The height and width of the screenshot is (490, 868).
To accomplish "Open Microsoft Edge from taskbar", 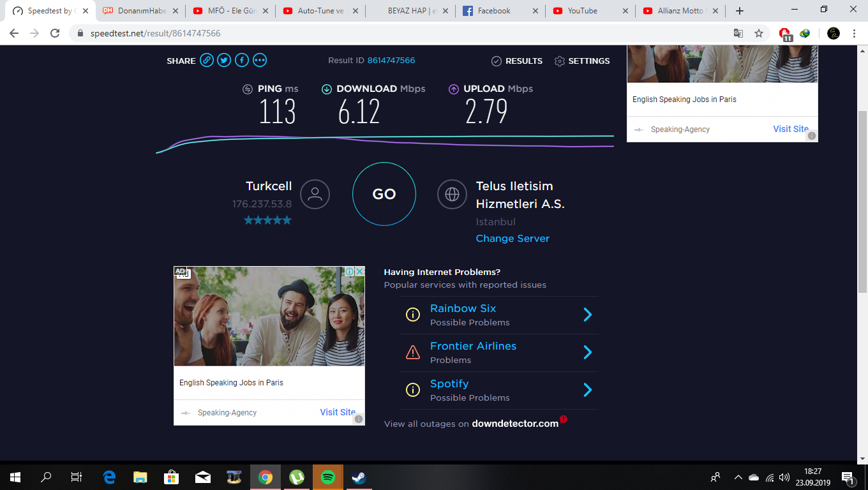I will [110, 477].
